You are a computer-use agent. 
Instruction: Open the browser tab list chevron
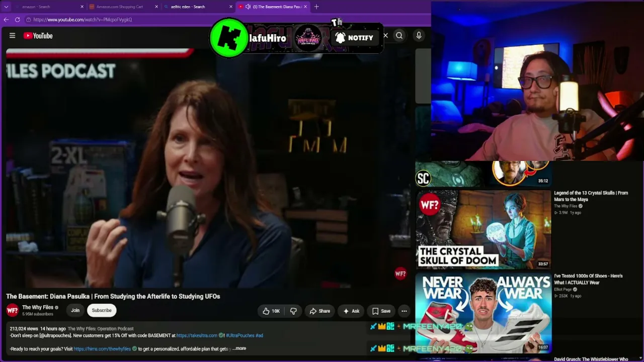pos(6,7)
